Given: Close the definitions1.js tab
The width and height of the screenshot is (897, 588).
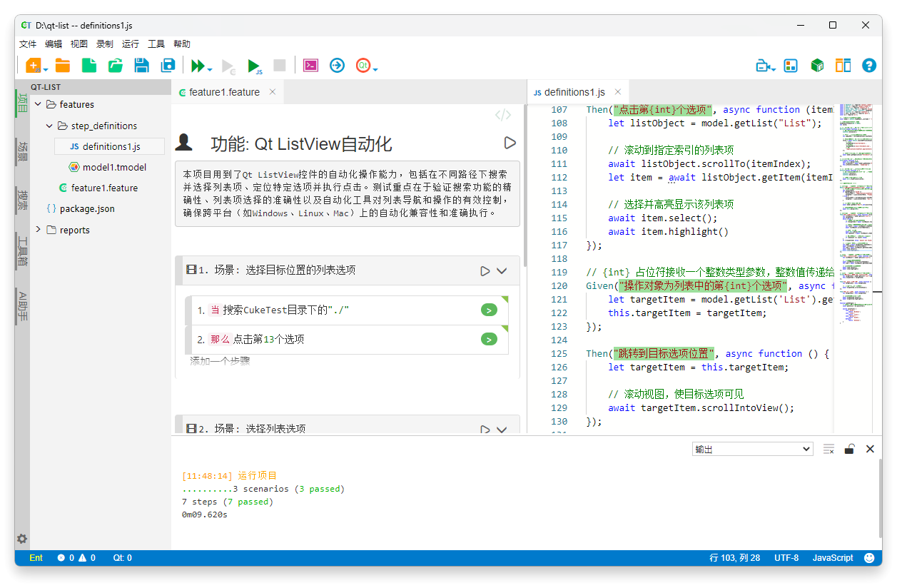Looking at the screenshot, I should pos(618,91).
